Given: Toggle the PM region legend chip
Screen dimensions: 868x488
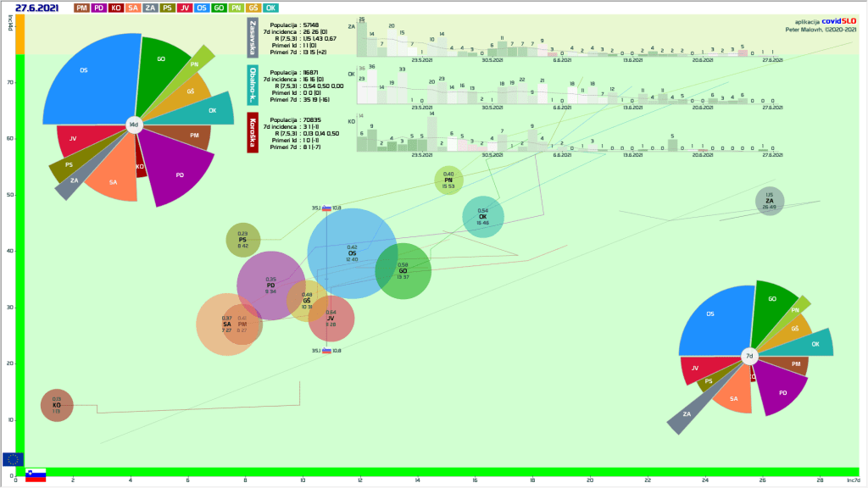Looking at the screenshot, I should 81,8.
